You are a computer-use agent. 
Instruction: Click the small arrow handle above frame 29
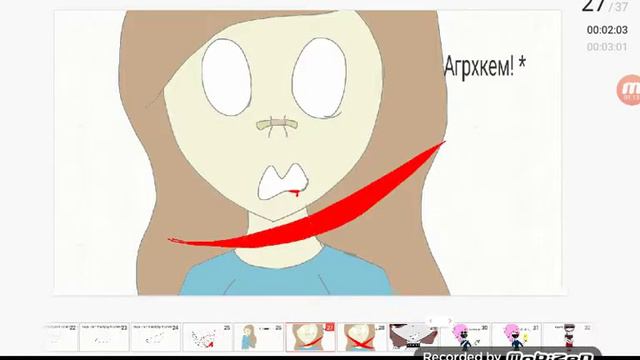[x=439, y=321]
